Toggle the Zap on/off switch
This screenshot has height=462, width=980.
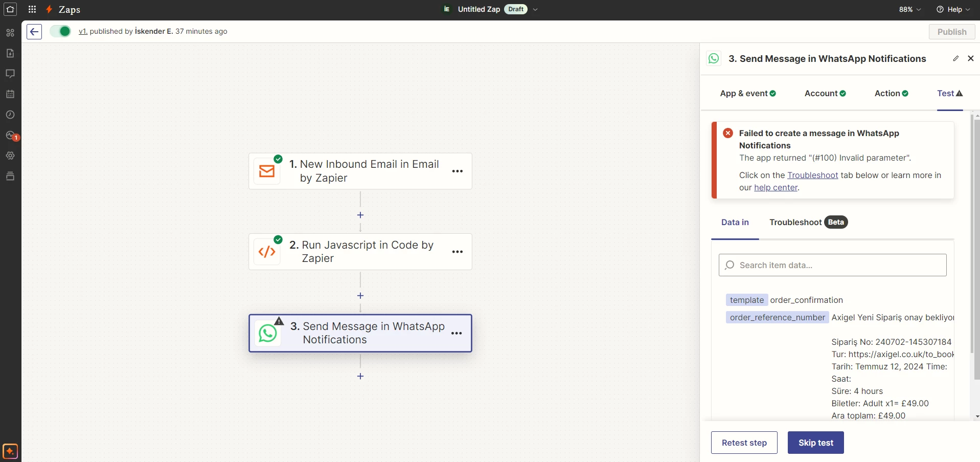(x=60, y=31)
